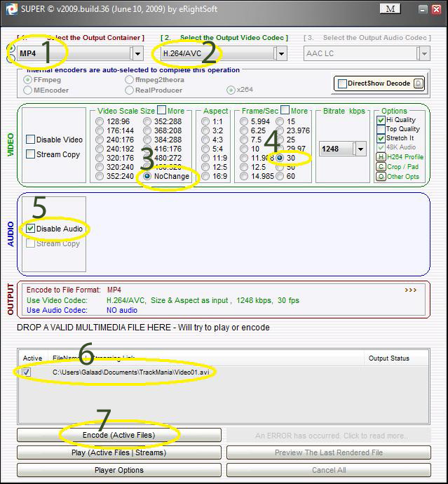Open the Output Audio Codec AAC LC dropdown

coord(425,54)
